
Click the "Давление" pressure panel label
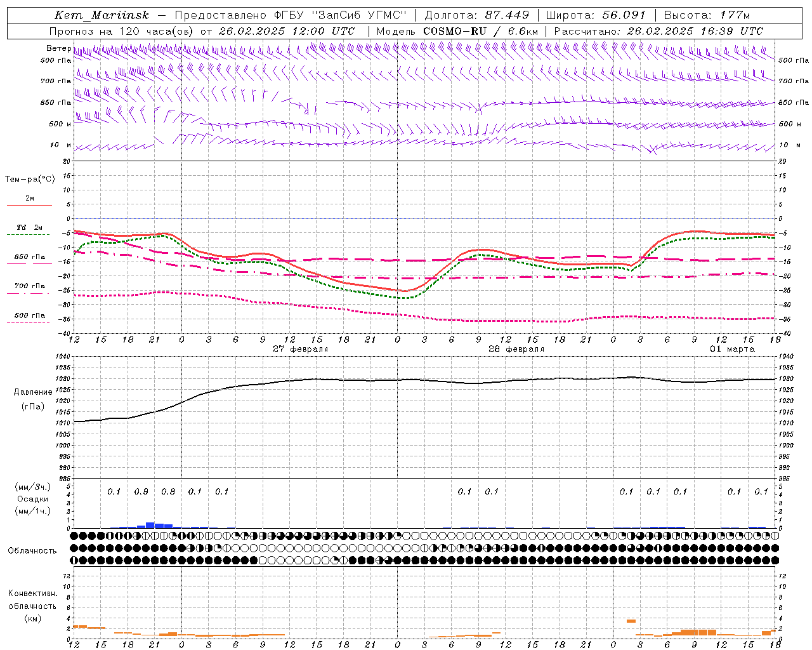33,392
